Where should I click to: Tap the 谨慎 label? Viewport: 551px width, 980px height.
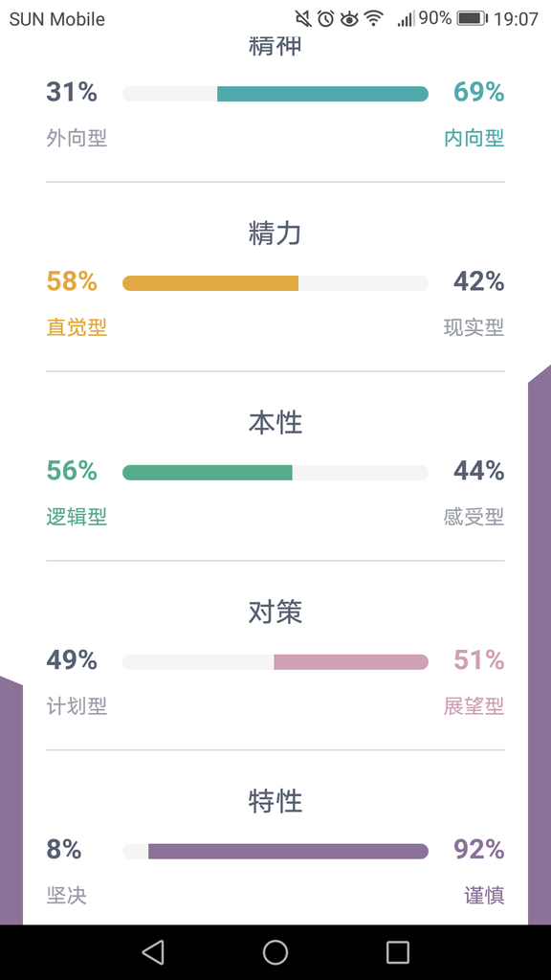coord(484,896)
